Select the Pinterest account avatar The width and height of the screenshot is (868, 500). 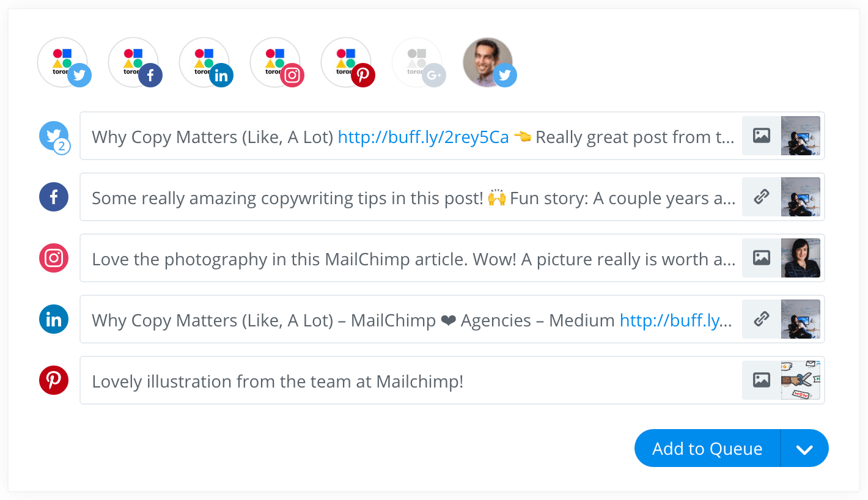point(346,62)
